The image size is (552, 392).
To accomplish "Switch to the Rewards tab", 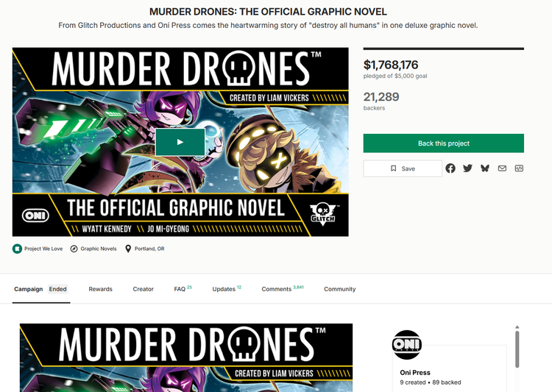I will 100,289.
